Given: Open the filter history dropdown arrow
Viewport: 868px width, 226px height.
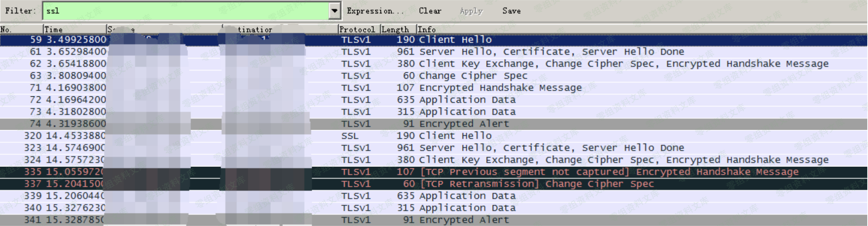Looking at the screenshot, I should 334,11.
